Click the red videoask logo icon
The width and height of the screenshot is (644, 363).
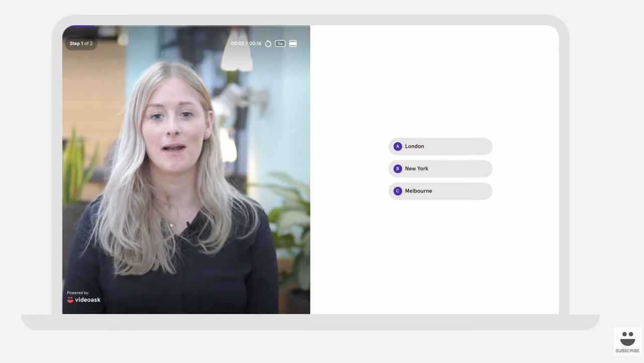(70, 299)
